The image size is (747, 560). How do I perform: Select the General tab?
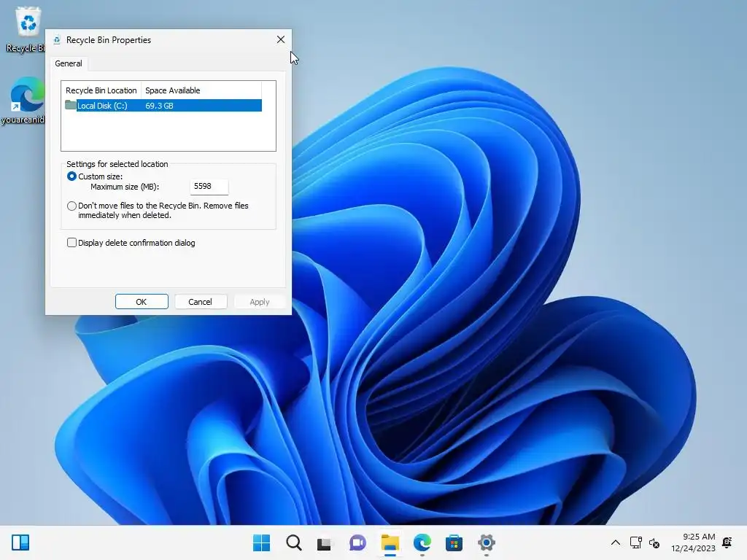(x=69, y=63)
